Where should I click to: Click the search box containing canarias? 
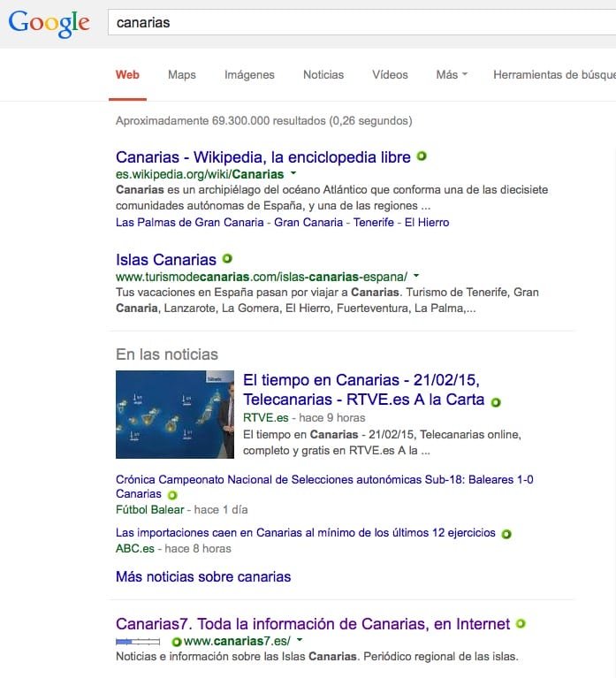[x=361, y=22]
